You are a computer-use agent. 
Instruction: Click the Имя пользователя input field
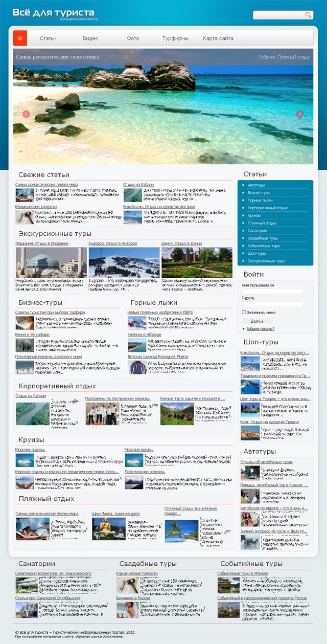(x=272, y=292)
